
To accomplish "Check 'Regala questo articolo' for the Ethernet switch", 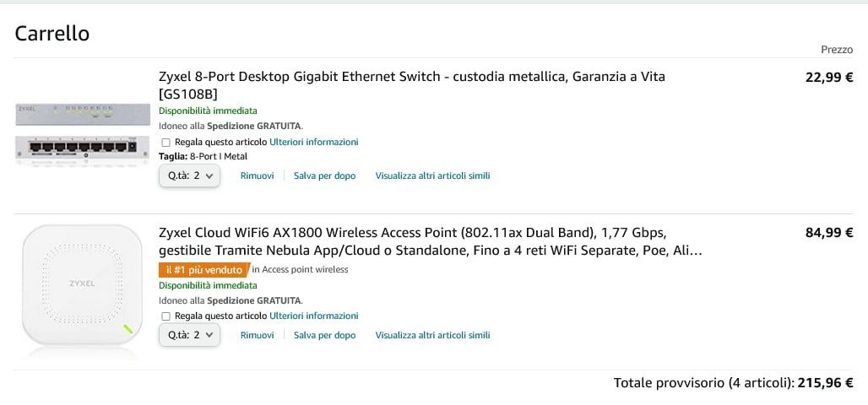I will [165, 143].
